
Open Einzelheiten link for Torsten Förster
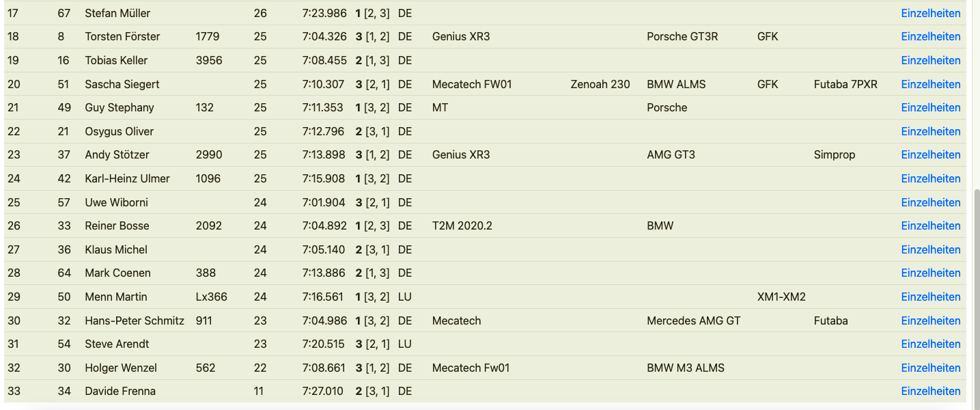[x=930, y=37]
